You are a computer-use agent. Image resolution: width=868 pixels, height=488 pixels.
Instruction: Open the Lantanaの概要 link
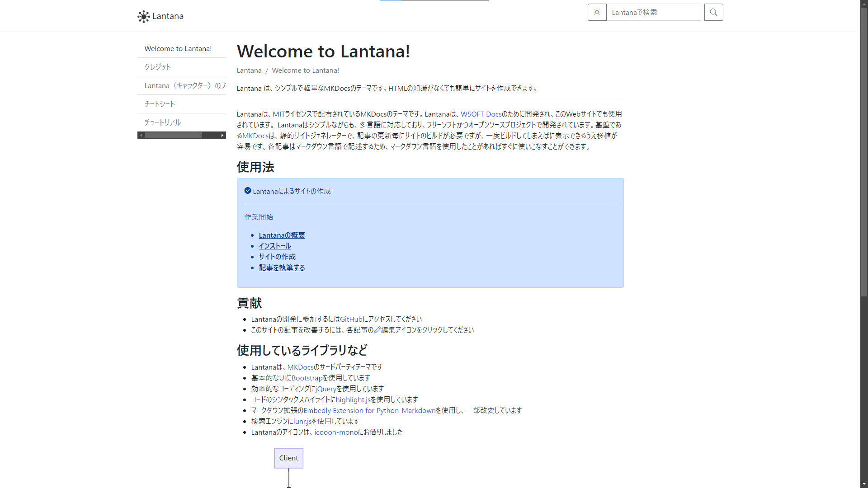(x=282, y=235)
